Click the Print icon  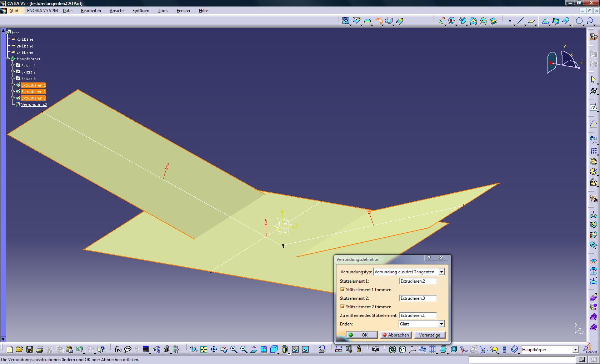[40, 350]
